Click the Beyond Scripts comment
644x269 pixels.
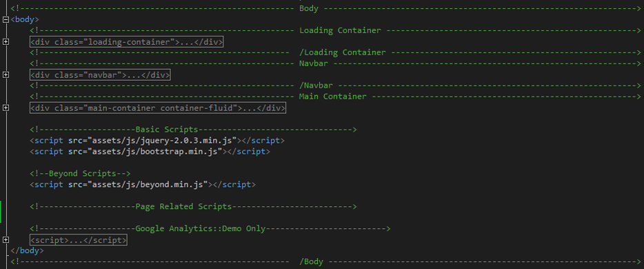[x=80, y=173]
